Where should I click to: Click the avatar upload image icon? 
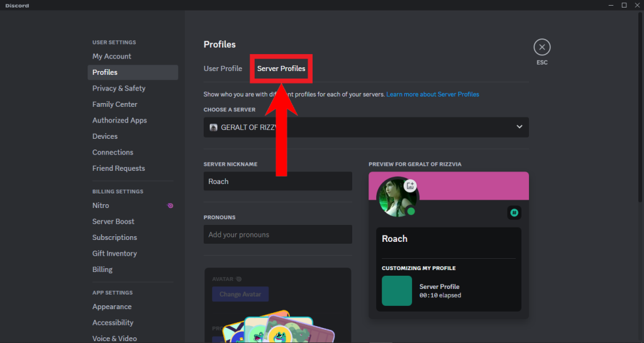[410, 186]
